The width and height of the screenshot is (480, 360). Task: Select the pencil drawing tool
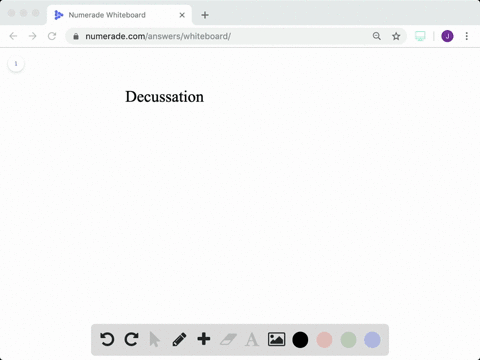(179, 339)
